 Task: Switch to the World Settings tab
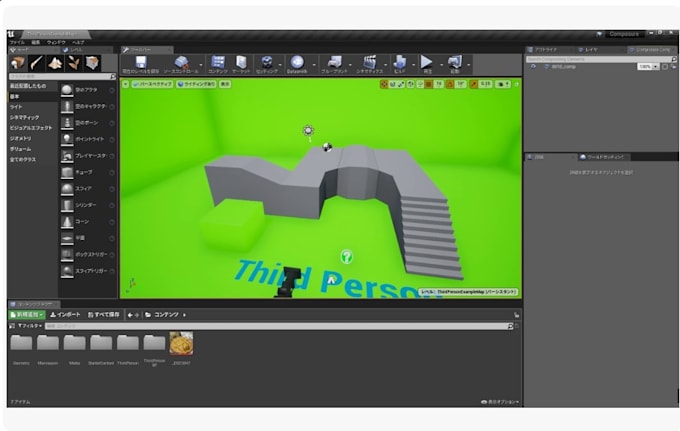tap(603, 157)
